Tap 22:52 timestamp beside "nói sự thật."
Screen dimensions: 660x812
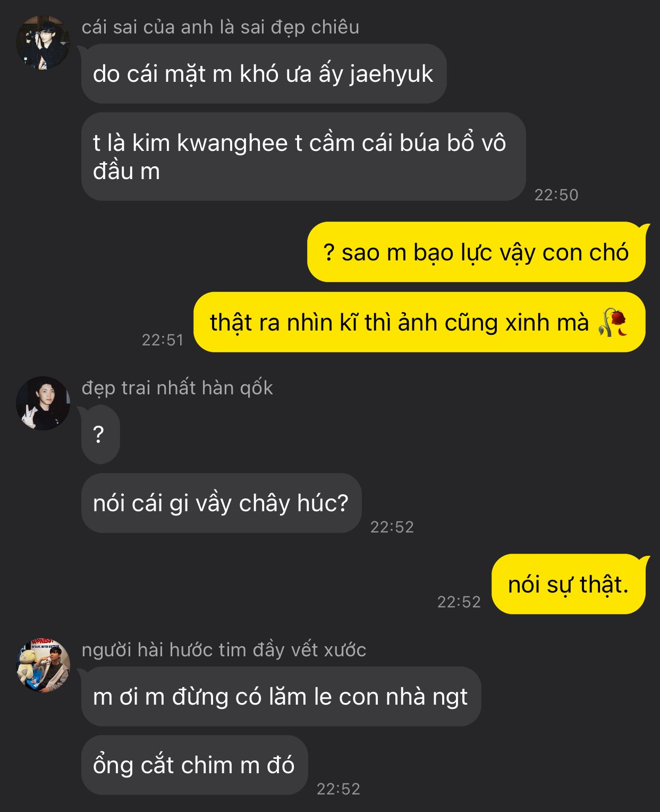(459, 602)
